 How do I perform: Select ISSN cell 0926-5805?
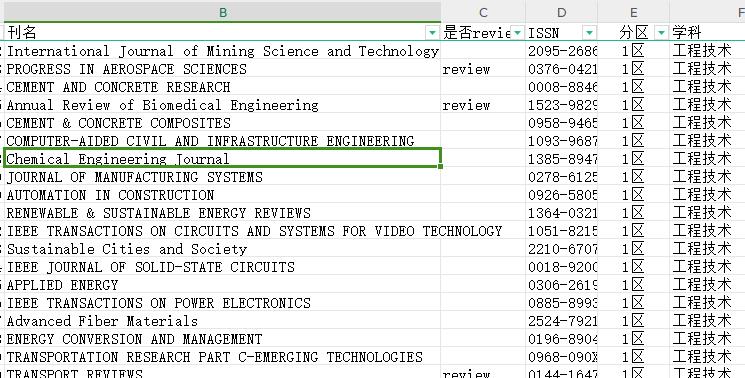click(562, 195)
